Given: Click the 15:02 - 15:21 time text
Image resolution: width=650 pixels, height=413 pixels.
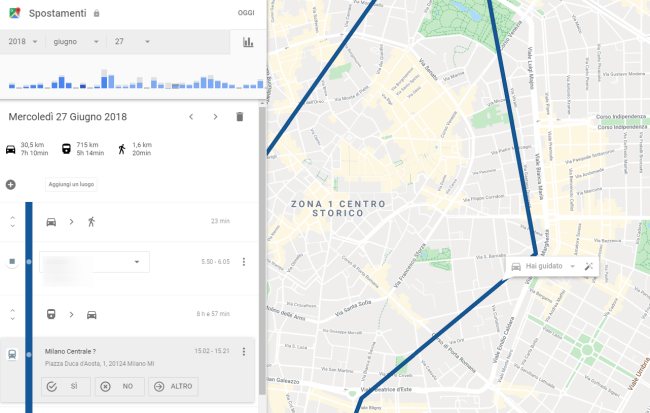Looking at the screenshot, I should pos(212,351).
